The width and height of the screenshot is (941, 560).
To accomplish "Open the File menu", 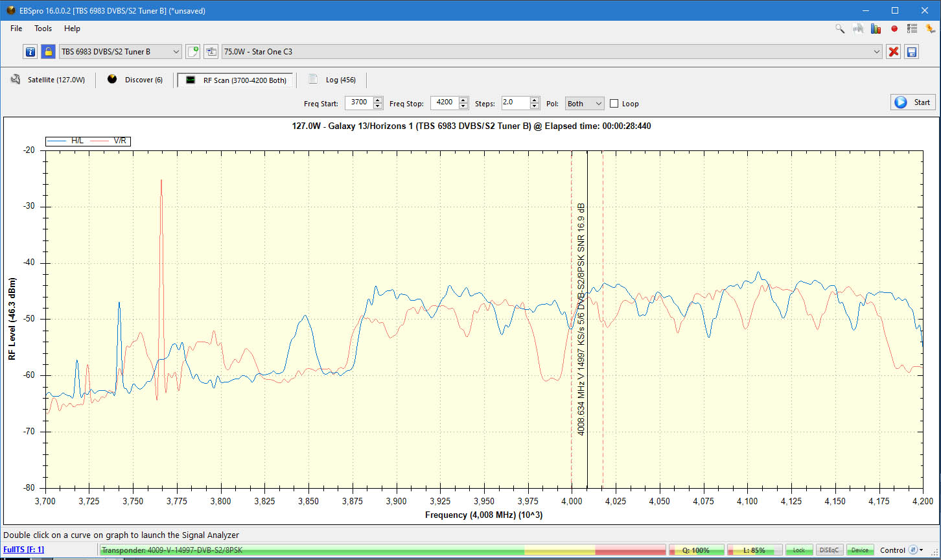I will [x=16, y=29].
